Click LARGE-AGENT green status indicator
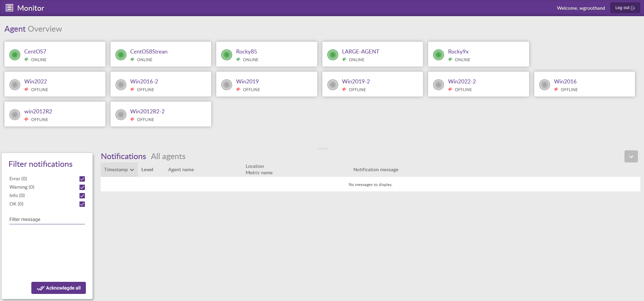The width and height of the screenshot is (644, 301). [x=332, y=54]
